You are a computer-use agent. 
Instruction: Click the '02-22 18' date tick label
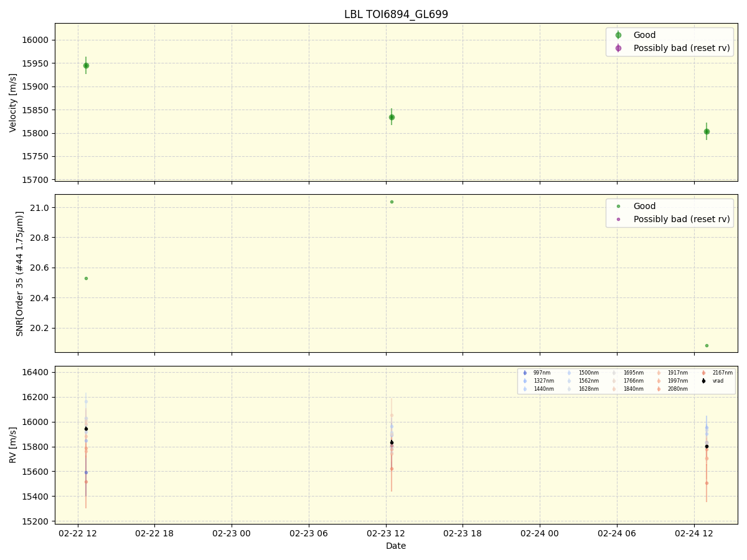click(154, 533)
